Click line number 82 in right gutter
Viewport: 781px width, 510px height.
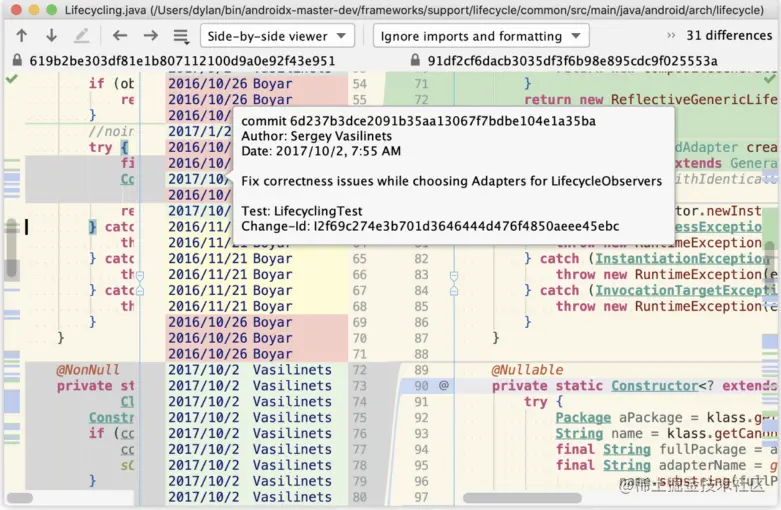click(421, 258)
